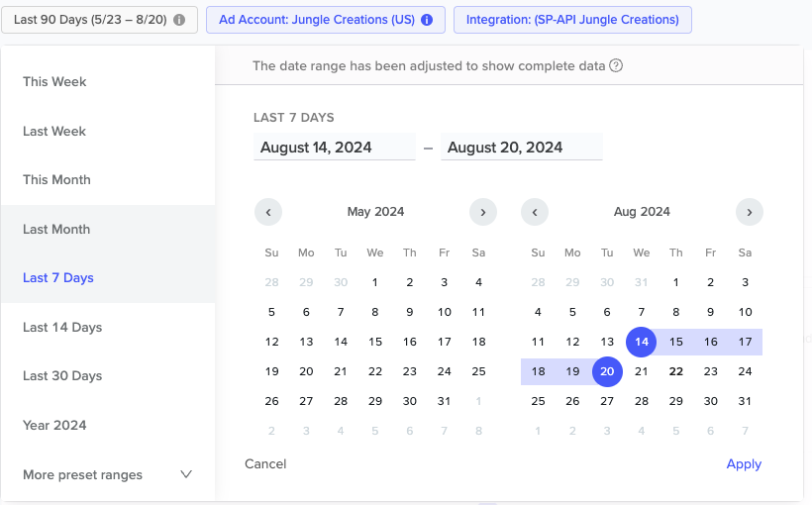Pick May 9 in May 2024 calendar

(410, 312)
